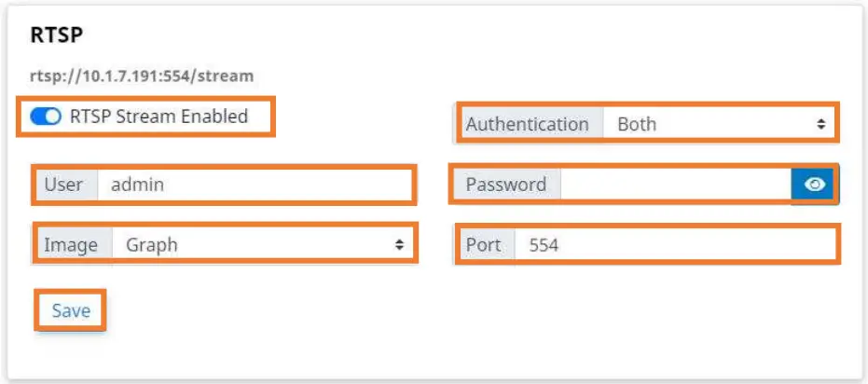Click the Image field label
The height and width of the screenshot is (384, 868).
click(71, 245)
